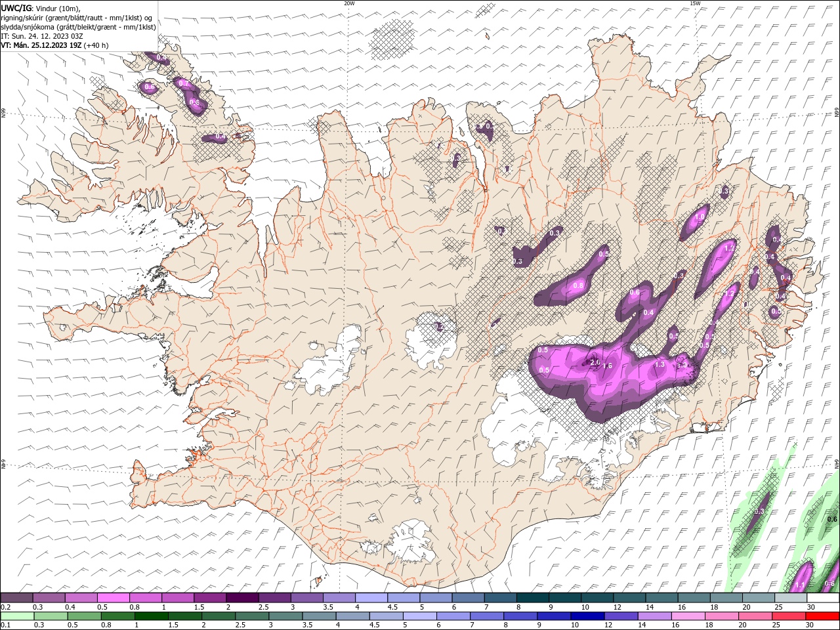Click the '2.0' precipitation value on the map
Viewport: 840px width, 630px height.
(595, 362)
